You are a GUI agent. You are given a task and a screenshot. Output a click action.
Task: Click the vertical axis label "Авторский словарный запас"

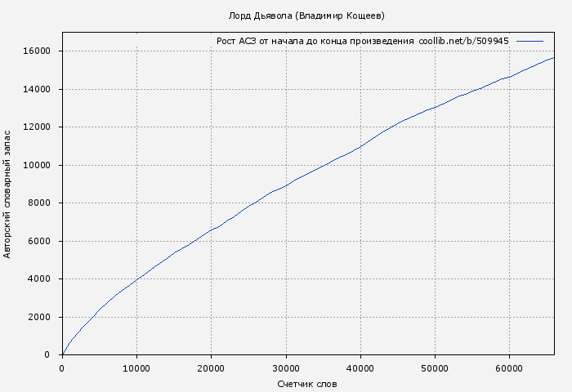pos(8,194)
